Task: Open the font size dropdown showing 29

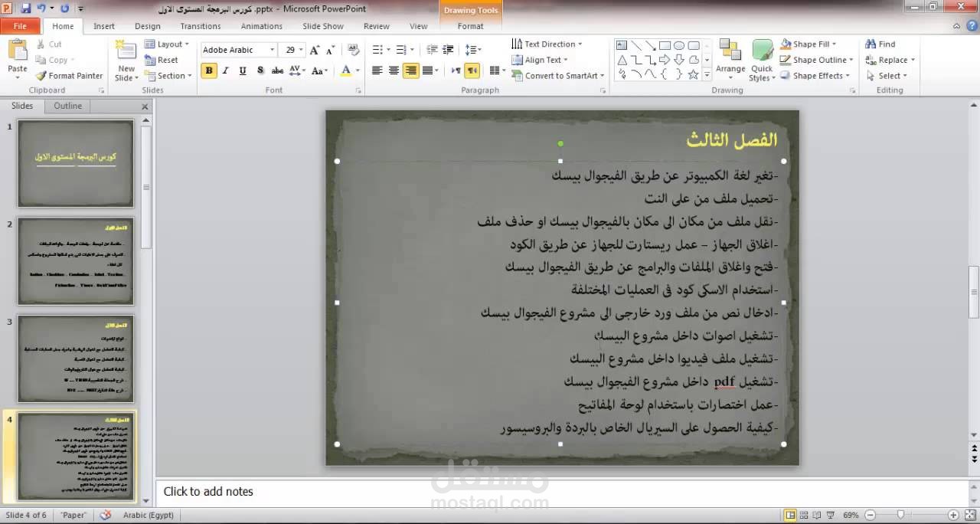Action: (x=299, y=49)
